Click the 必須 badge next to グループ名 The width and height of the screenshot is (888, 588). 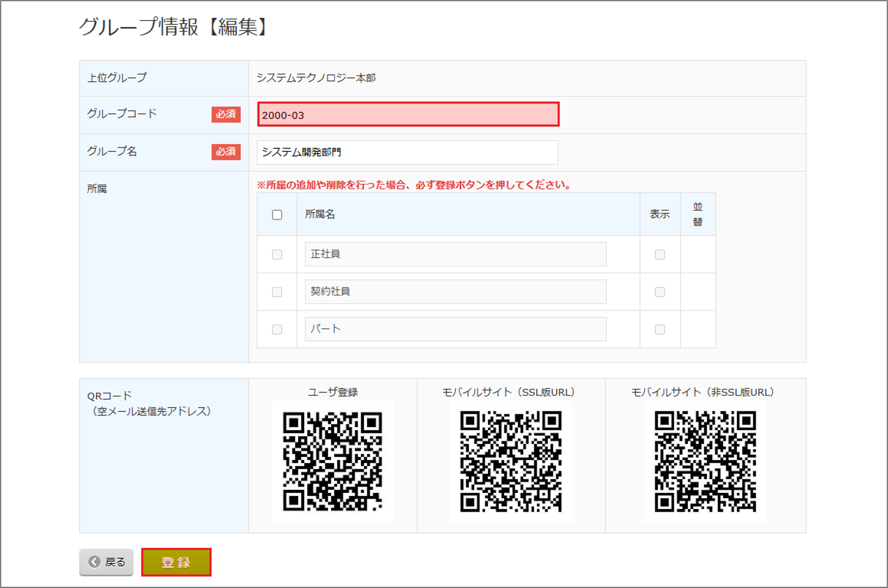(226, 152)
